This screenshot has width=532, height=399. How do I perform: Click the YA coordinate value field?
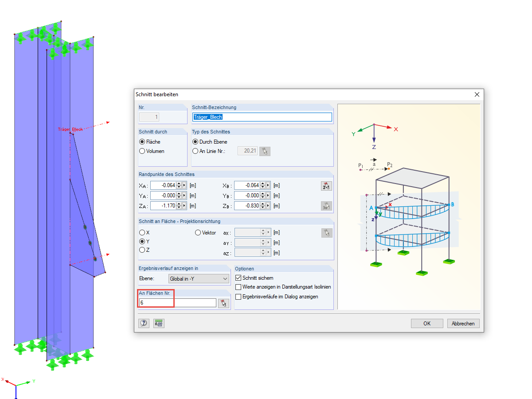[x=163, y=196]
